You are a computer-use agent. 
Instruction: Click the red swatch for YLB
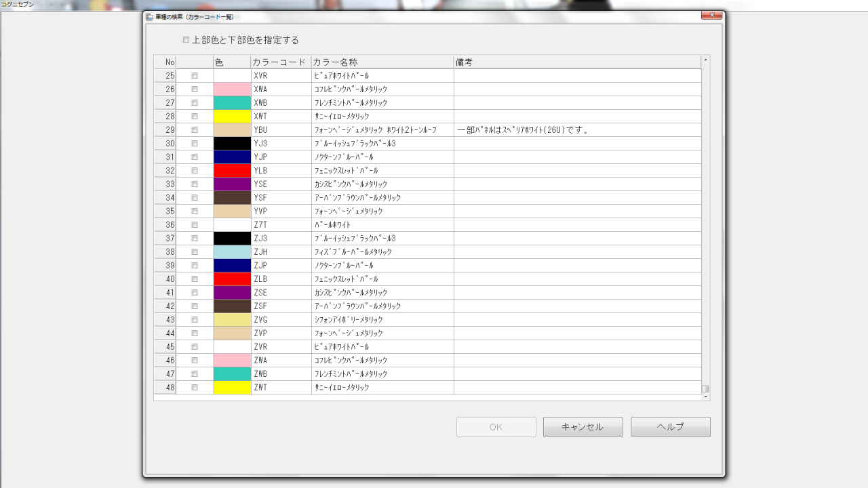click(232, 170)
